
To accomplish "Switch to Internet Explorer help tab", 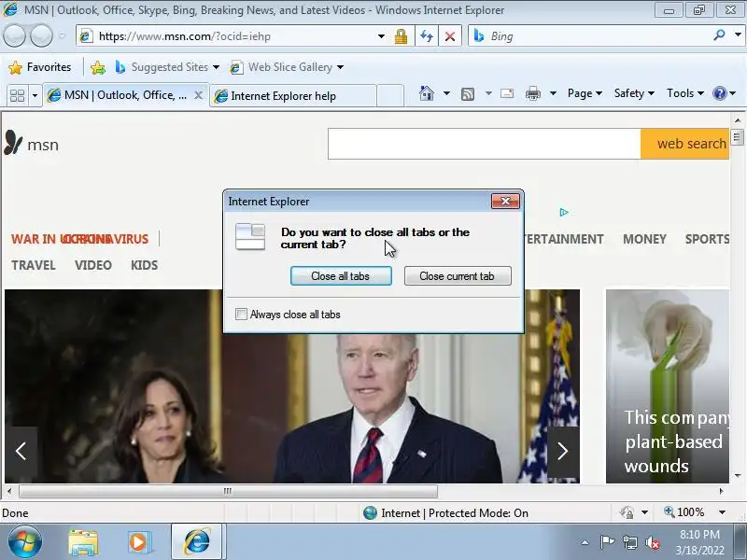I will [293, 96].
